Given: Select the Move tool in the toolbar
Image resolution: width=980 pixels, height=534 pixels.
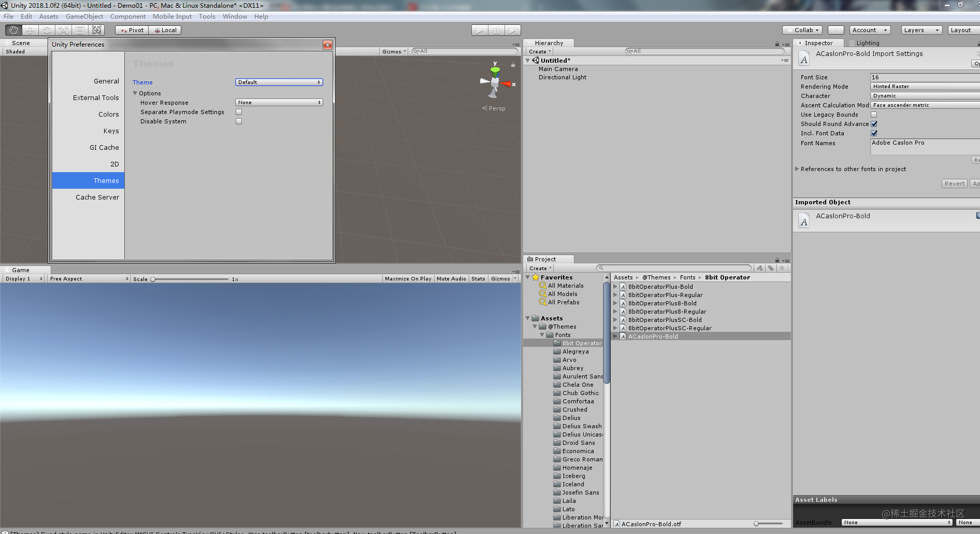Looking at the screenshot, I should [x=30, y=30].
